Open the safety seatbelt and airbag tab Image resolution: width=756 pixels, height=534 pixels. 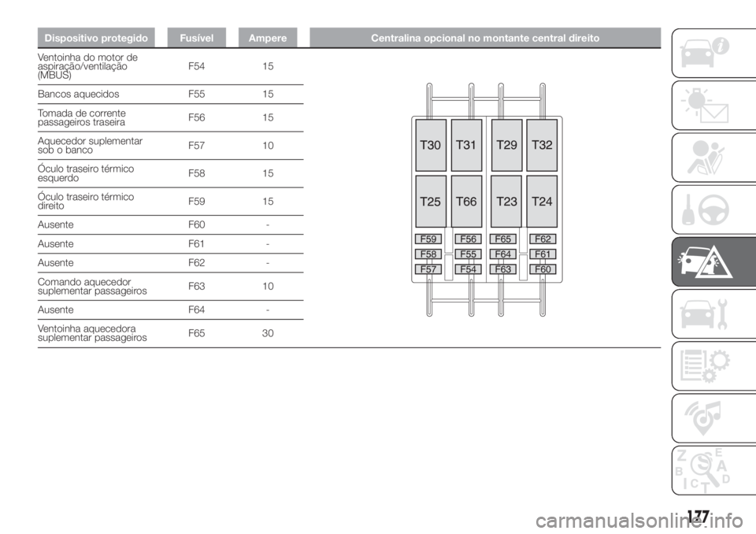click(x=714, y=158)
